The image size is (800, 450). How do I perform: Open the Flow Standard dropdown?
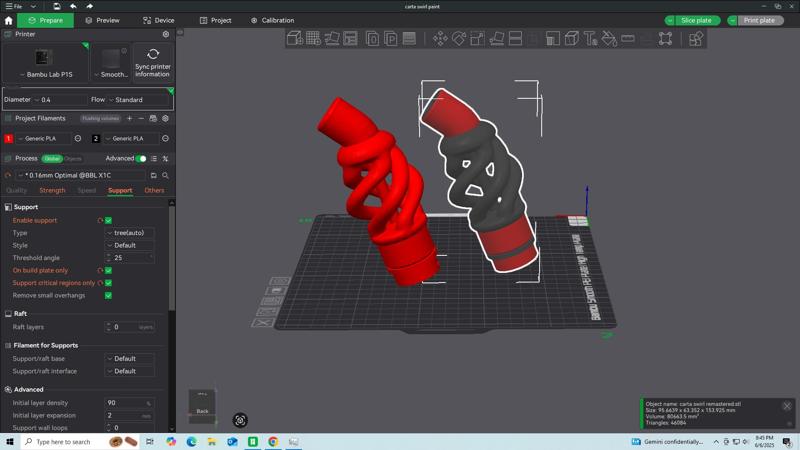[x=138, y=100]
